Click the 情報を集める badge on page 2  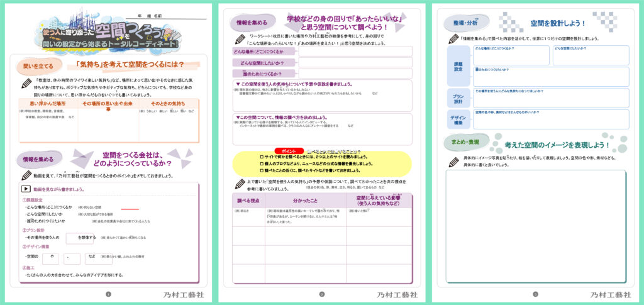(253, 23)
